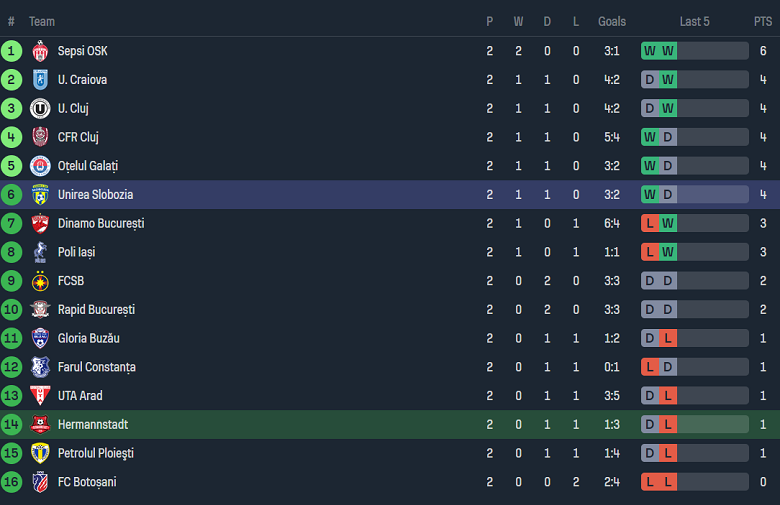Click the FC Botoșani club logo

click(40, 482)
